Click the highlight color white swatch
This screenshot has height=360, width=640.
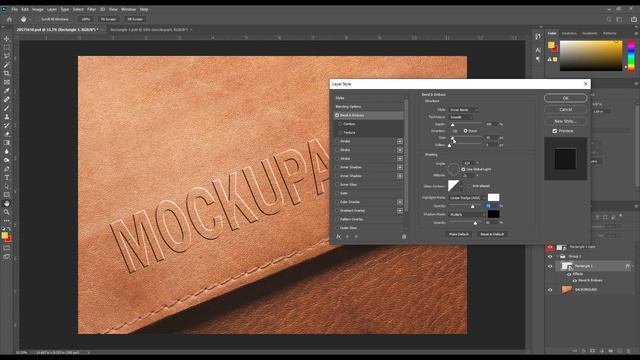493,198
